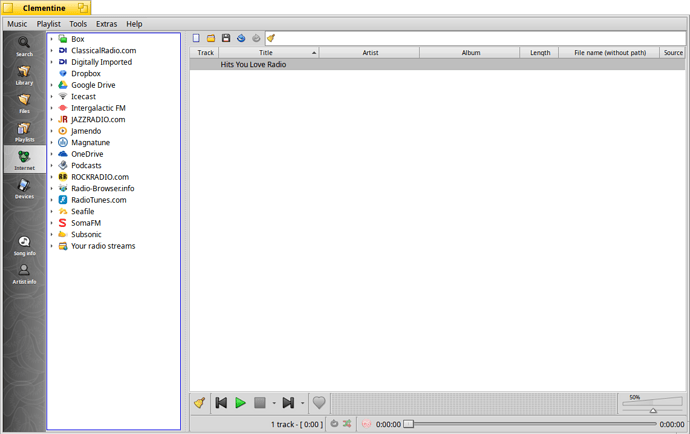This screenshot has width=690, height=434.
Task: Open the Music menu
Action: pyautogui.click(x=17, y=24)
